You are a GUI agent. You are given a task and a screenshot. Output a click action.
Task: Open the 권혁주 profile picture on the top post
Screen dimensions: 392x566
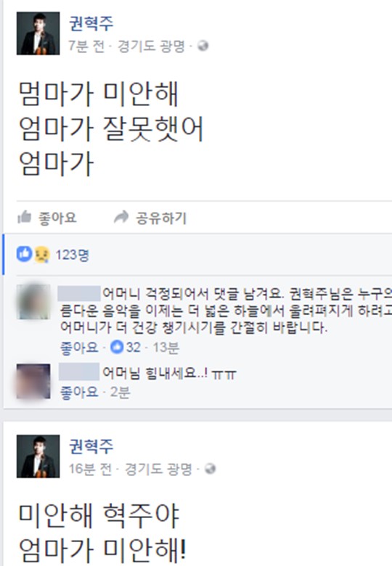[x=38, y=33]
